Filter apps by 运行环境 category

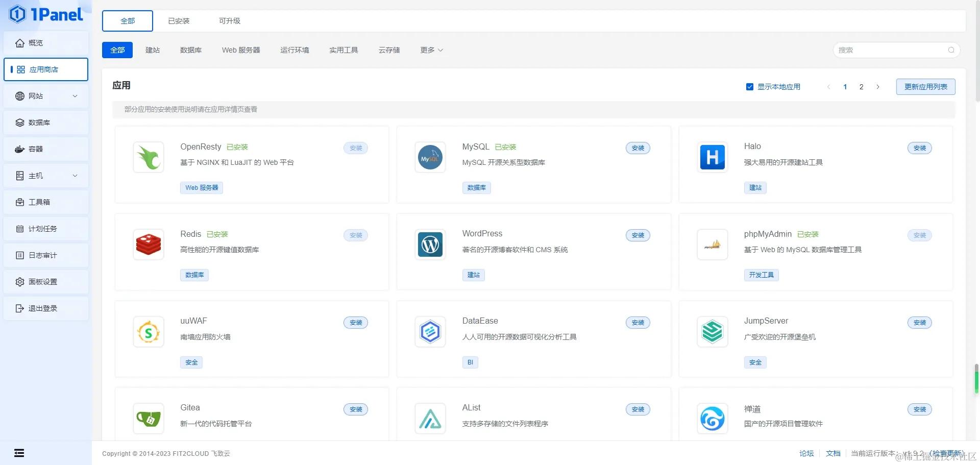click(295, 50)
